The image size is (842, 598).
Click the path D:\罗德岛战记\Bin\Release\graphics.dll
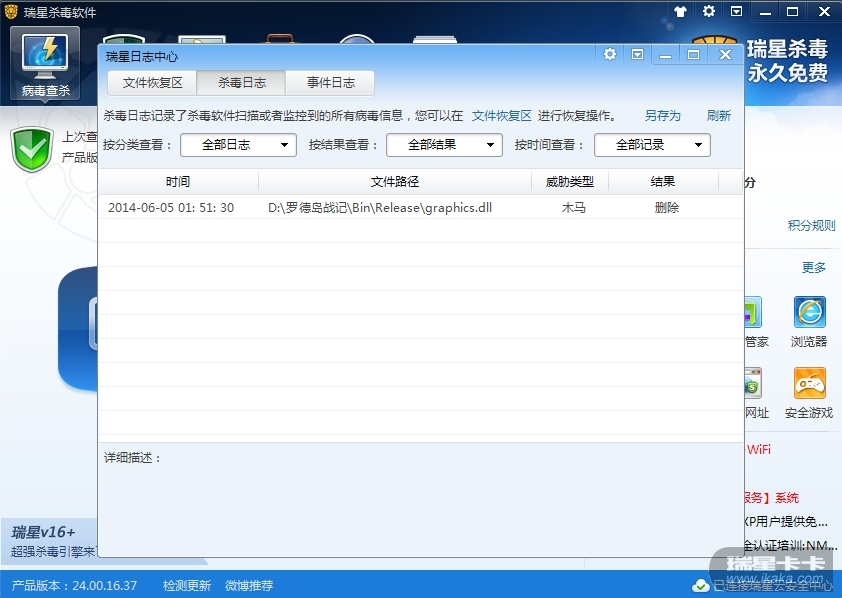(380, 208)
